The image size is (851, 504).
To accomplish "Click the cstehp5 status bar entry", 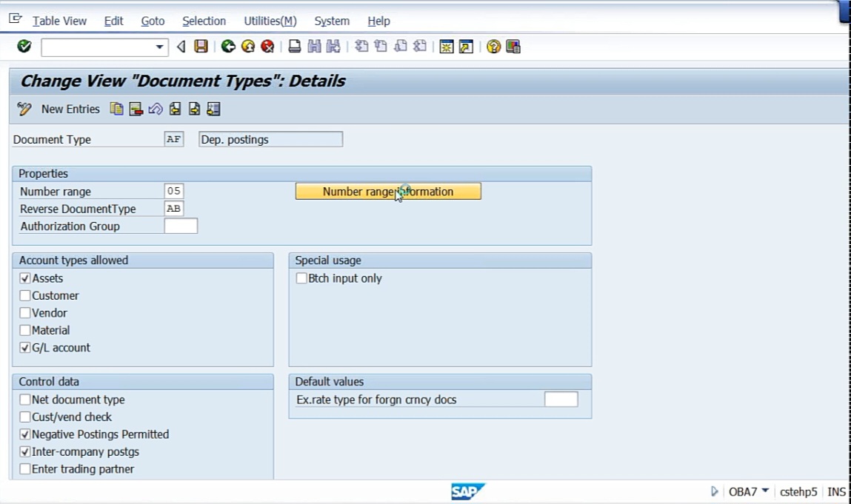I will tap(798, 491).
